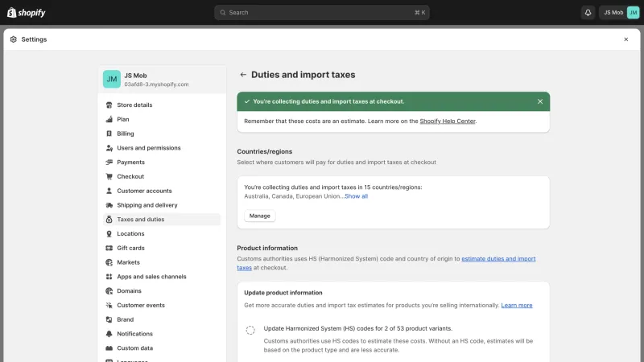The width and height of the screenshot is (644, 362).
Task: Click the dashed circle HS codes status icon
Action: [x=250, y=330]
